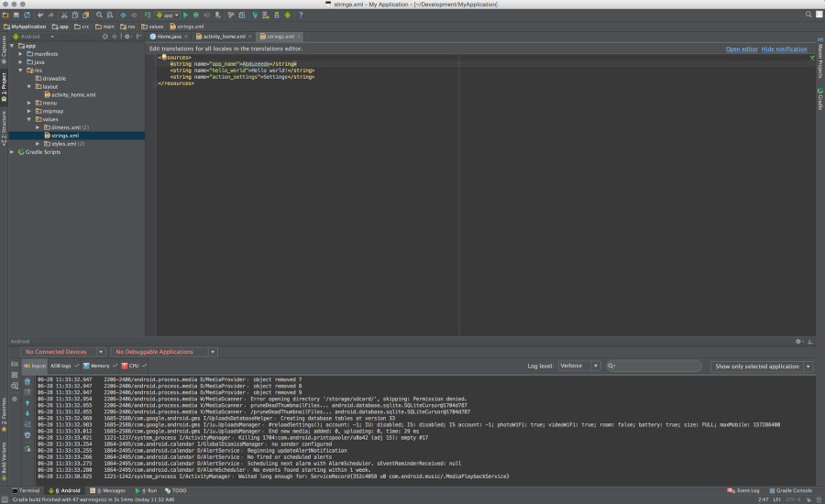Screen dimensions: 825x504
Task: Click the values breadcrumb folder
Action: pyautogui.click(x=152, y=27)
